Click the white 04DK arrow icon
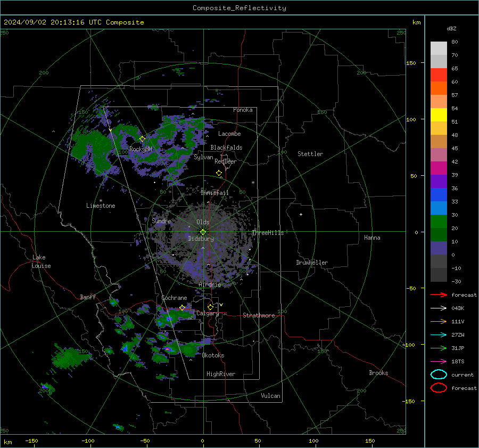The image size is (479, 448). (439, 308)
